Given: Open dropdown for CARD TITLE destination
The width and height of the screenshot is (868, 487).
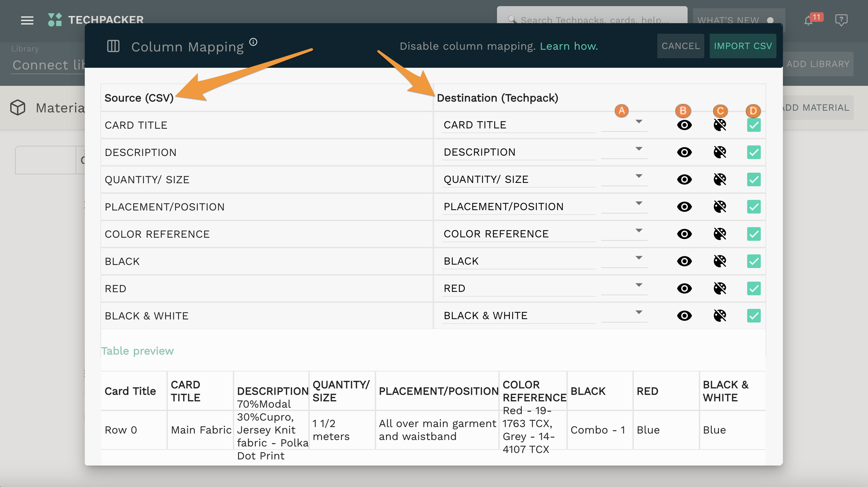Looking at the screenshot, I should (639, 122).
